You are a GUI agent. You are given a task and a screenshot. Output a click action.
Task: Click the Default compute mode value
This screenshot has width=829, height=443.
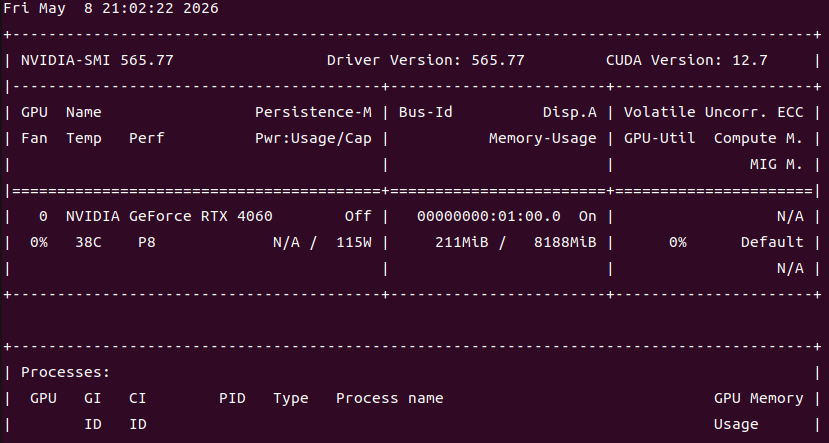click(x=772, y=242)
